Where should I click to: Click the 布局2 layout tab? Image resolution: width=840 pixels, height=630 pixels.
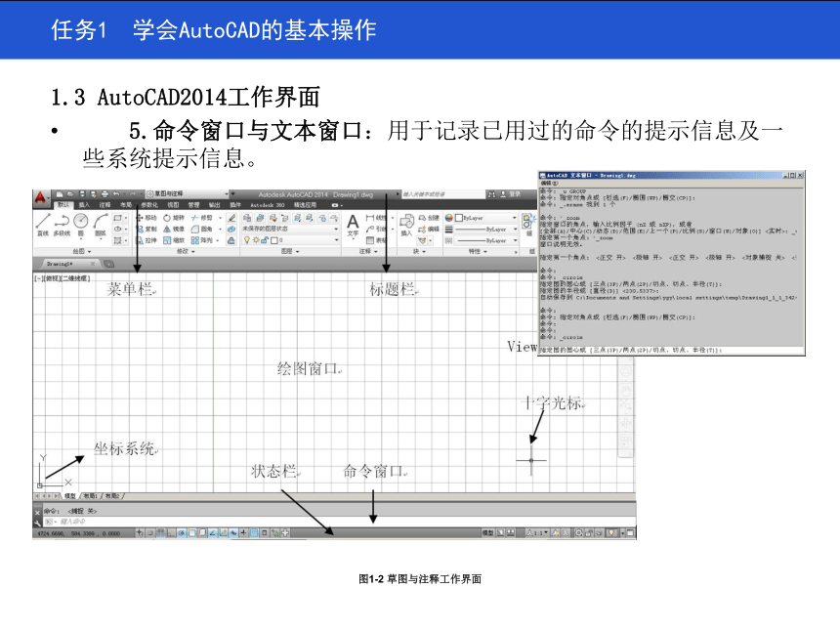point(112,496)
